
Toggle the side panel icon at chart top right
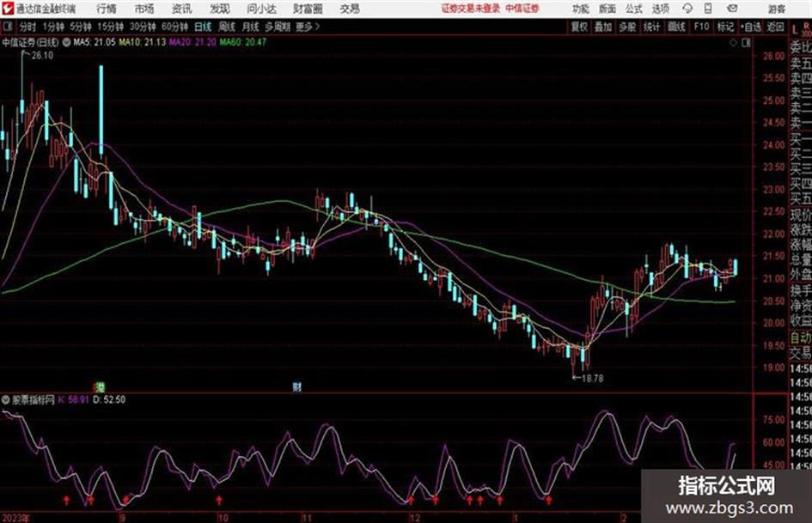click(746, 43)
